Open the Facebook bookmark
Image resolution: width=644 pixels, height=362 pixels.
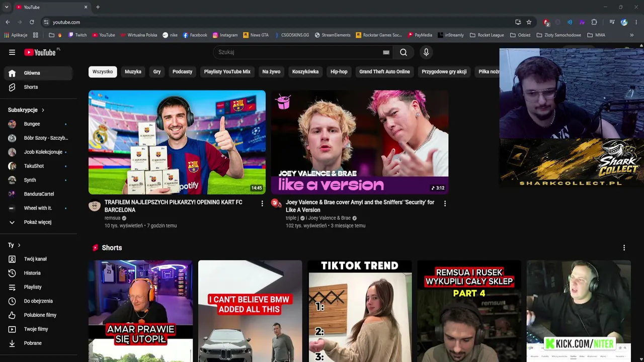coord(195,35)
